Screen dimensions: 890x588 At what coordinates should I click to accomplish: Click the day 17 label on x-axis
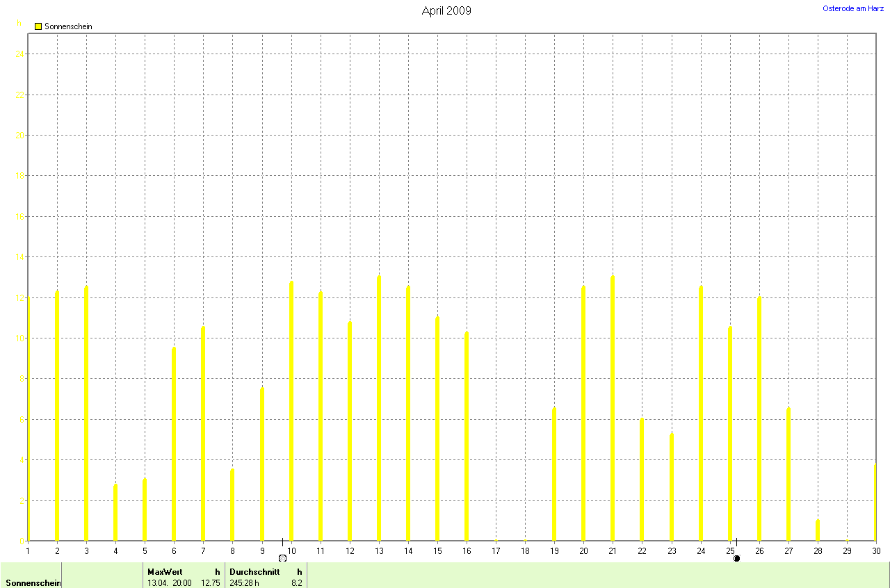point(496,551)
